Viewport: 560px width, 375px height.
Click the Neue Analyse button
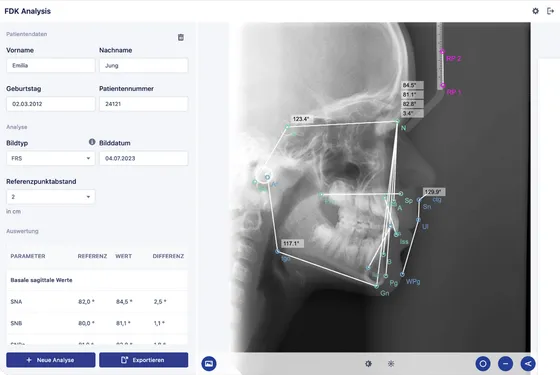click(x=51, y=360)
